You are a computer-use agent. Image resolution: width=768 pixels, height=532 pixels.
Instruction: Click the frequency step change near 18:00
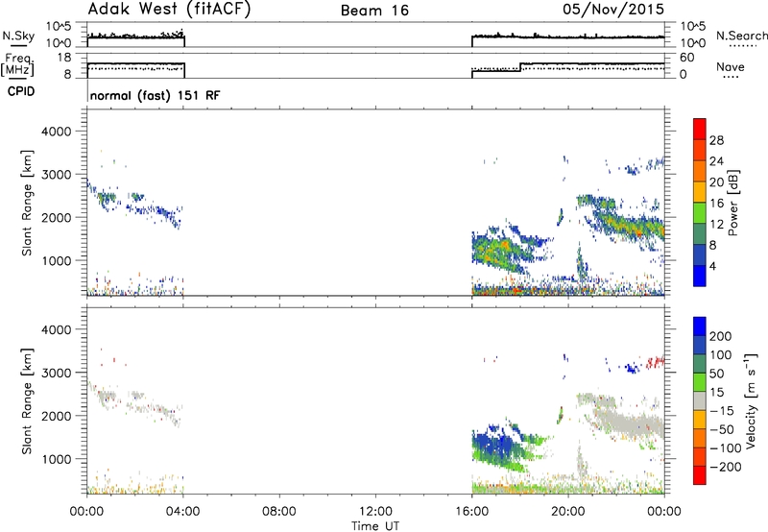coord(520,67)
